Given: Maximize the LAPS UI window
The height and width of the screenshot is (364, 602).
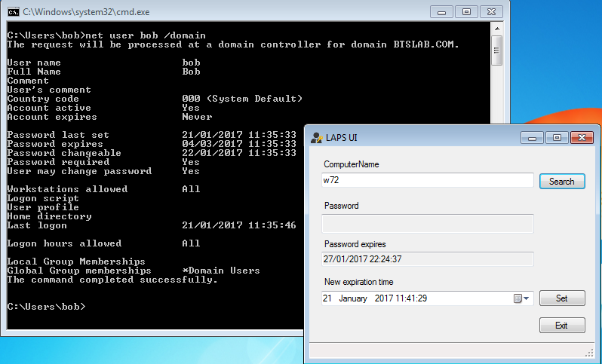Looking at the screenshot, I should coord(557,138).
